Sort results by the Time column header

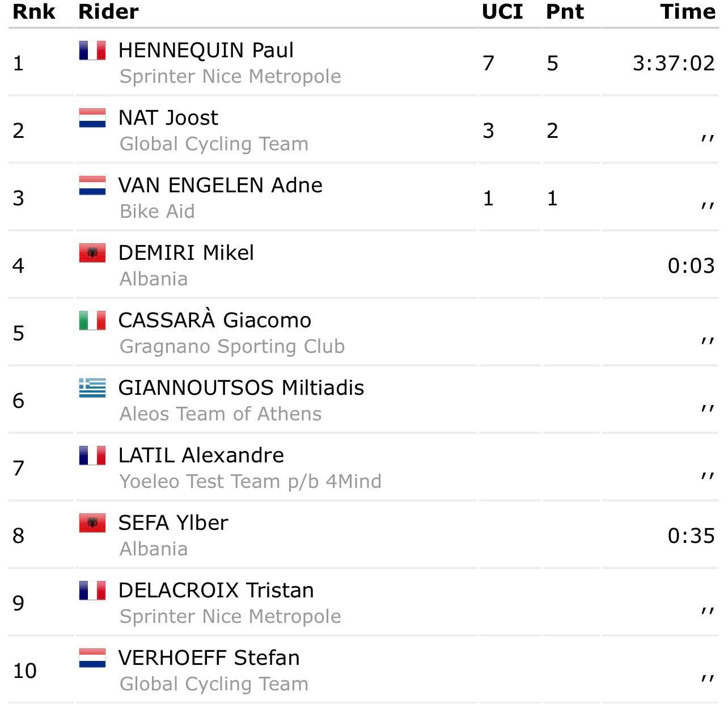pyautogui.click(x=688, y=11)
